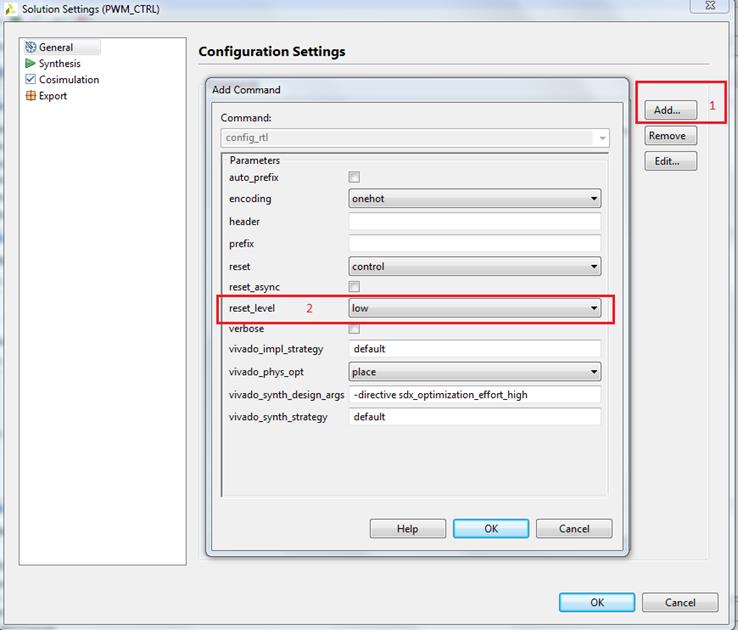This screenshot has height=630, width=738.
Task: Toggle the reset_async checkbox
Action: tap(354, 287)
